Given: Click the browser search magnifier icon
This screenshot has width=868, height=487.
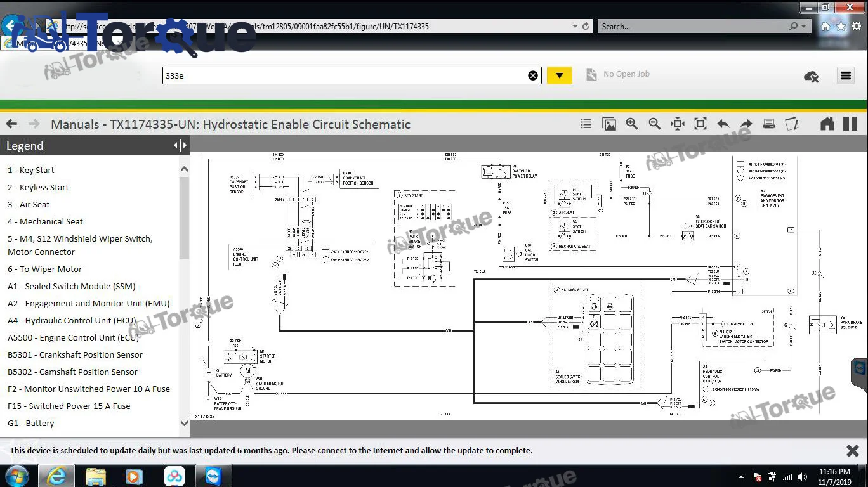Looking at the screenshot, I should point(793,27).
